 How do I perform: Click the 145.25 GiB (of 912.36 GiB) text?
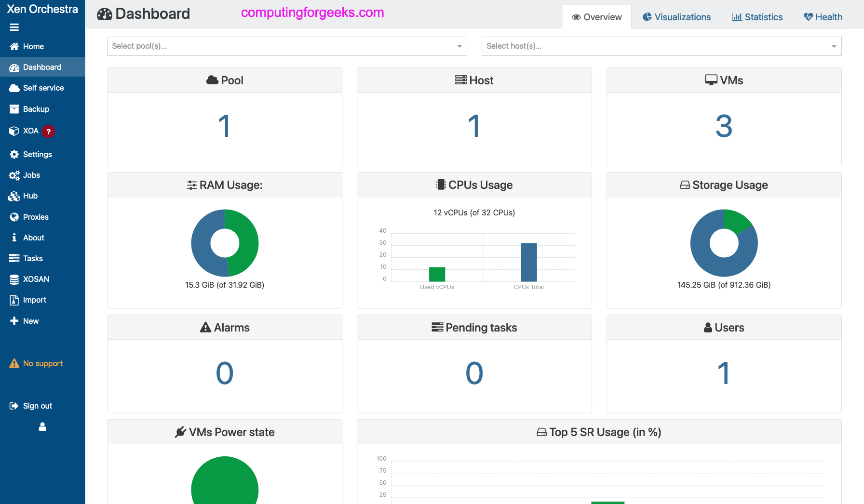724,285
